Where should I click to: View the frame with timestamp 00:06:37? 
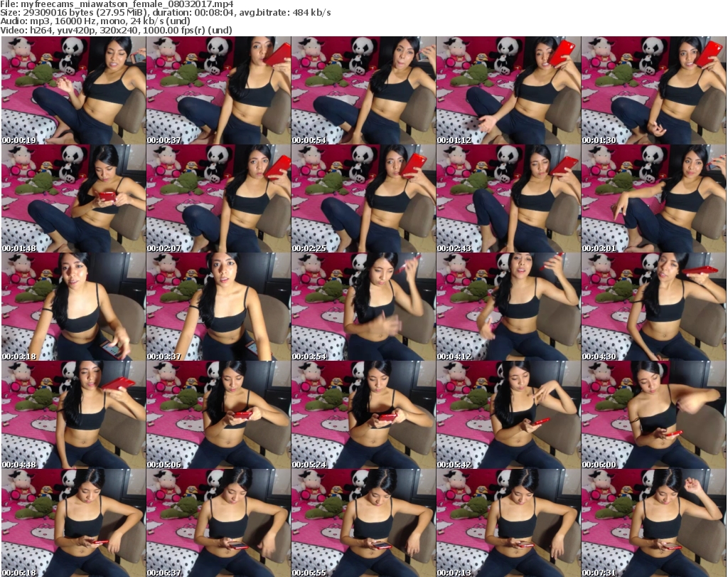click(x=219, y=524)
